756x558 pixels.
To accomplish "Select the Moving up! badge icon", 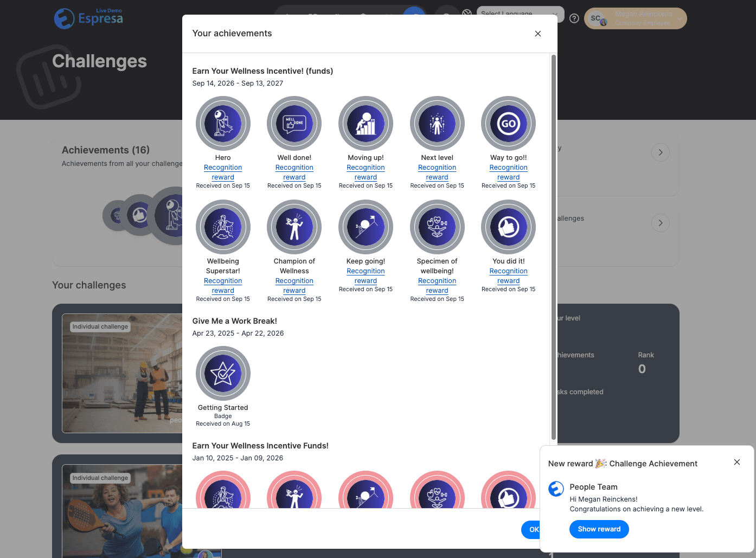I will coord(366,124).
